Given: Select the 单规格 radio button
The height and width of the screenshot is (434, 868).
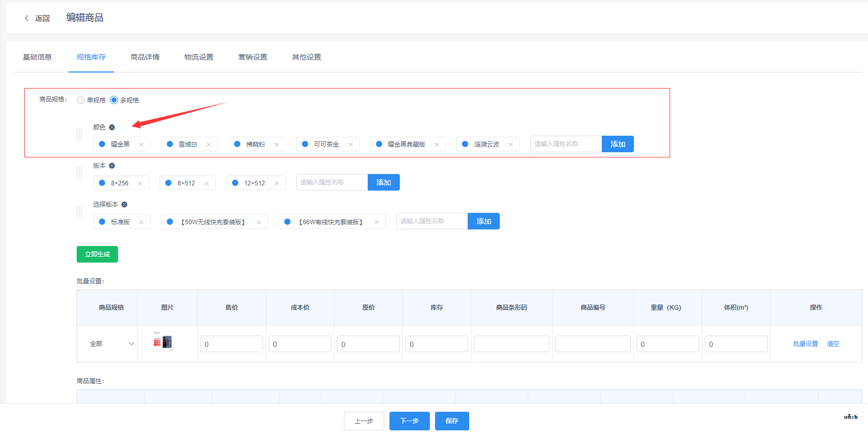Looking at the screenshot, I should 81,100.
